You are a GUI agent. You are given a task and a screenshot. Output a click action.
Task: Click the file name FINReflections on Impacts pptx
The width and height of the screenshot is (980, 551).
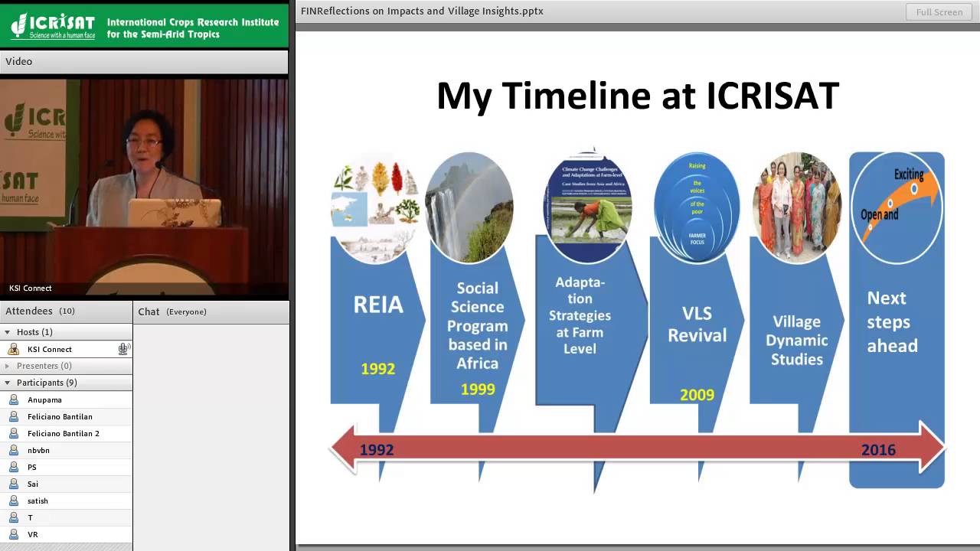[x=422, y=11]
